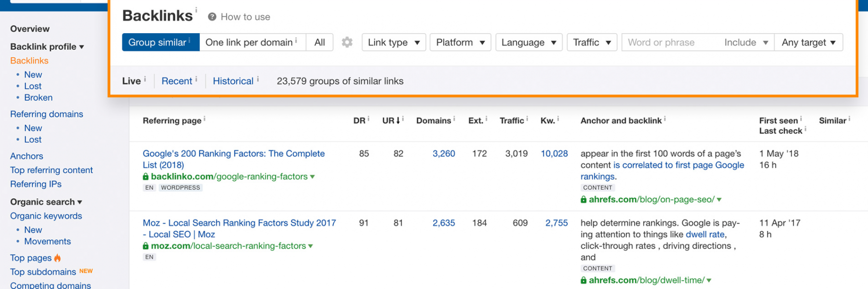The height and width of the screenshot is (289, 868).
Task: Click the 10,028 keywords count
Action: coord(554,154)
